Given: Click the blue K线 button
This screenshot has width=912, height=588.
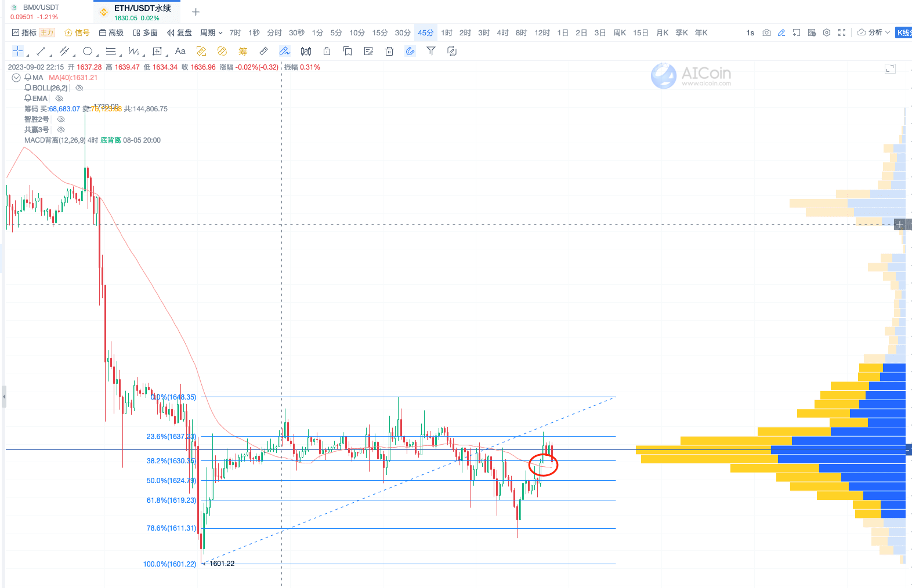Looking at the screenshot, I should point(904,32).
